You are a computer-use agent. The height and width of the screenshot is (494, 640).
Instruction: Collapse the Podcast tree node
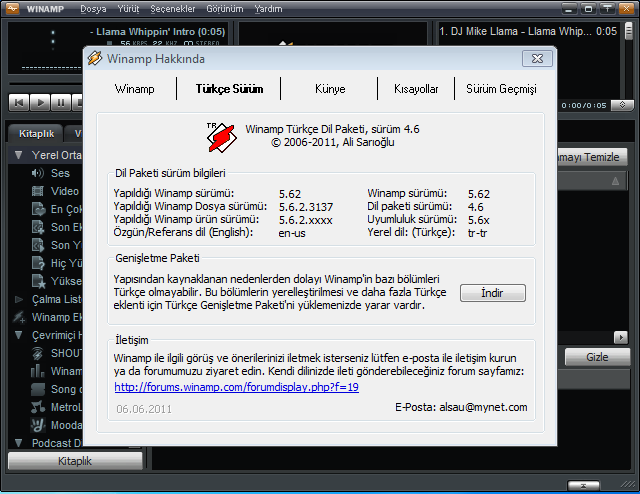tap(18, 443)
